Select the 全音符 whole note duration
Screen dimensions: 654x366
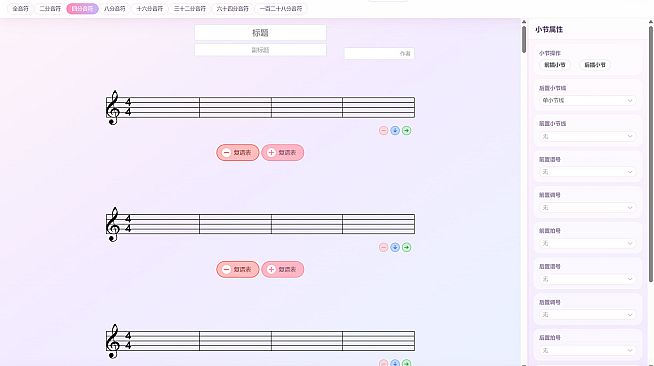[20, 8]
